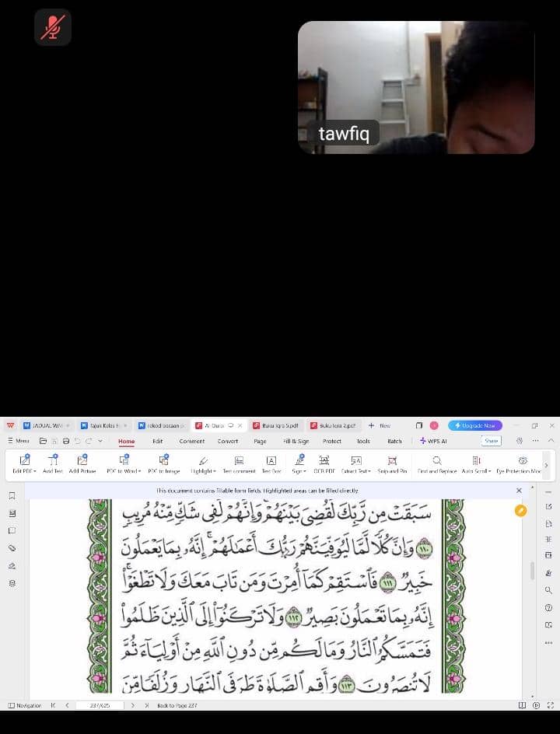Click the page number input field
The image size is (560, 734).
[x=100, y=705]
